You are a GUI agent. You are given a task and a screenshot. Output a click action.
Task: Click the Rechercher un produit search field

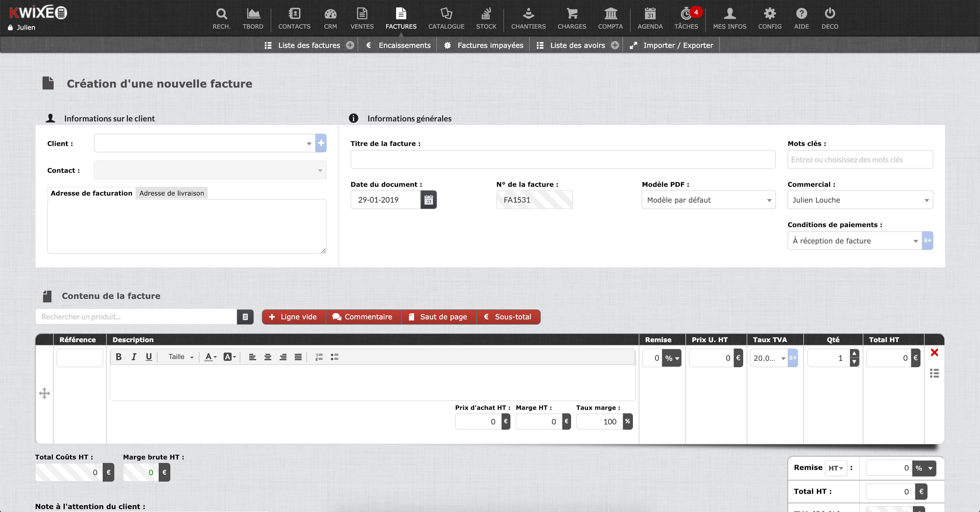click(x=136, y=317)
